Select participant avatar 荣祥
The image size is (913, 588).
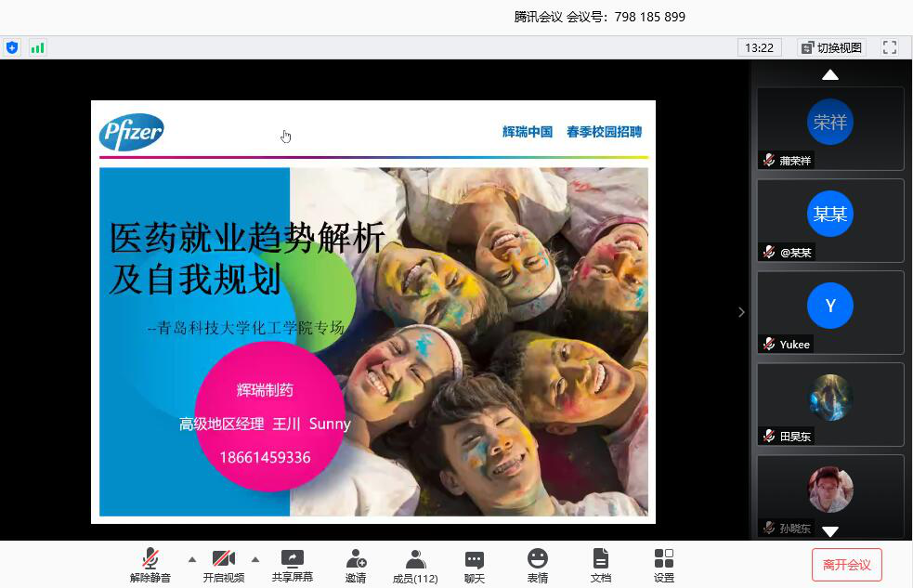[830, 122]
